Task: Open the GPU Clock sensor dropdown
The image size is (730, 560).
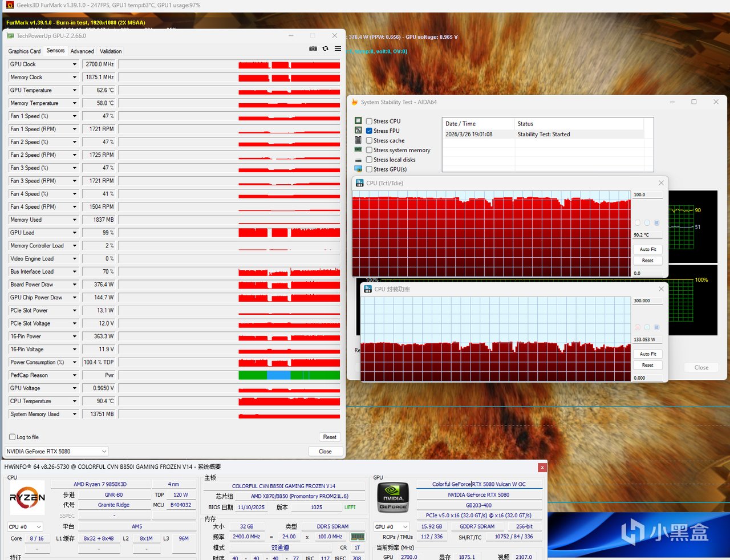Action: coord(74,64)
